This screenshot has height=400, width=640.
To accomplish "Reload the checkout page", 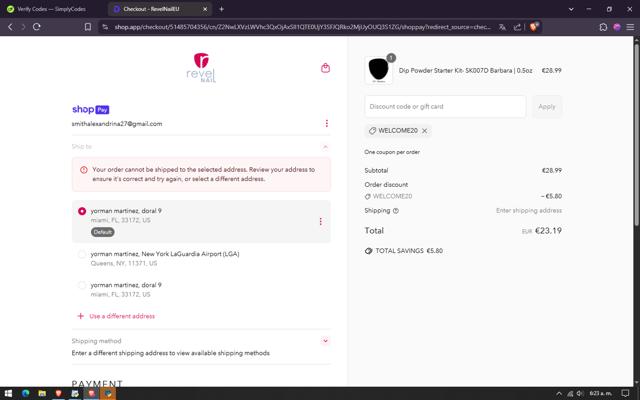I will coord(37,27).
